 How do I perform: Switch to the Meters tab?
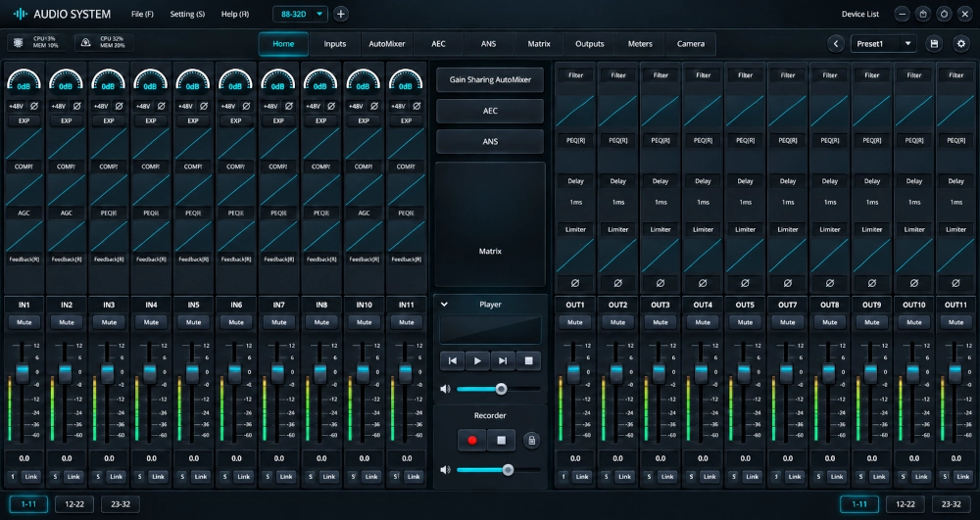[640, 44]
